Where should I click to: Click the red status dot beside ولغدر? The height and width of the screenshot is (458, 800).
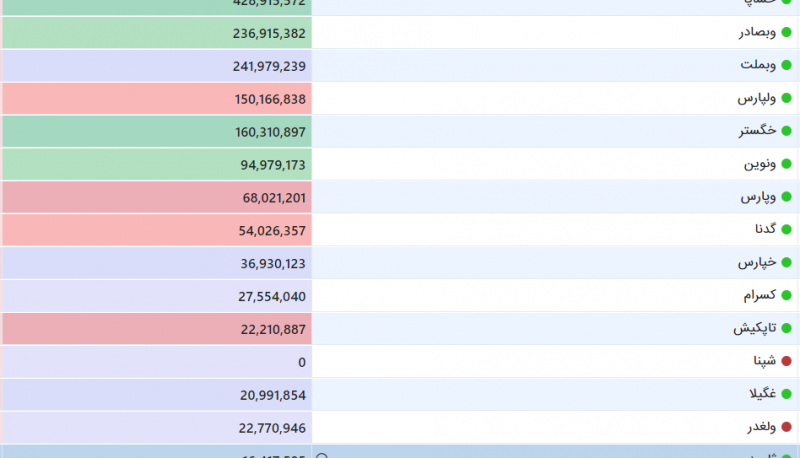(x=786, y=427)
